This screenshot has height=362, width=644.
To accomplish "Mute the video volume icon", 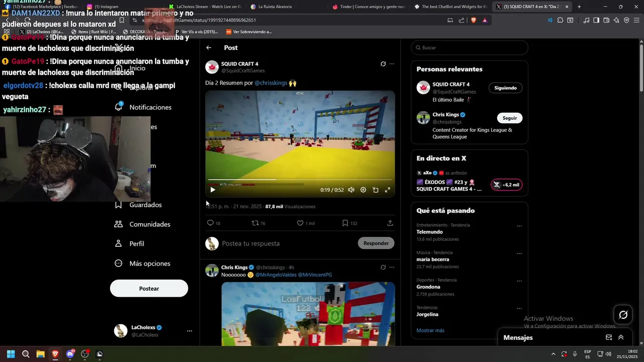I will point(351,190).
